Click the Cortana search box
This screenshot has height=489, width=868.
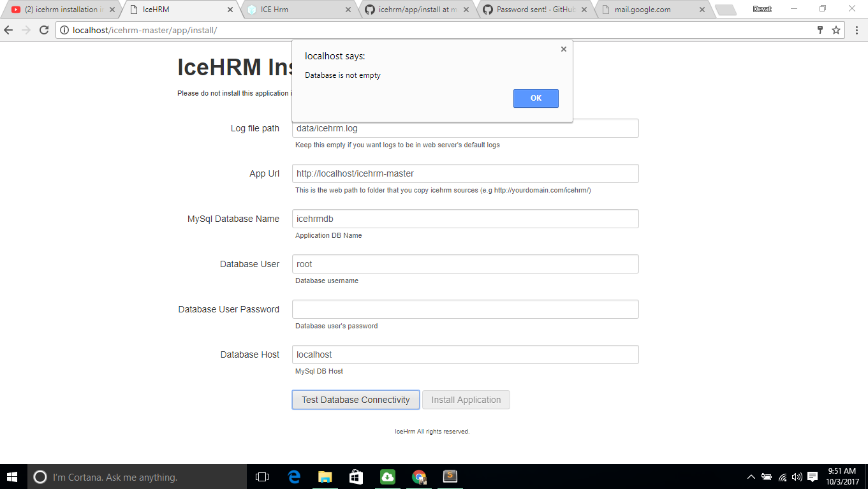click(137, 477)
